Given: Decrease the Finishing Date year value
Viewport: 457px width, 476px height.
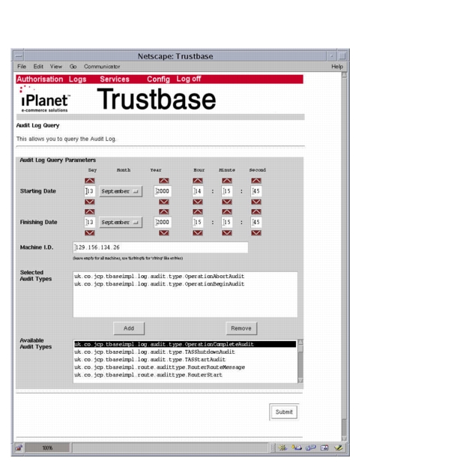Looking at the screenshot, I should [x=164, y=233].
